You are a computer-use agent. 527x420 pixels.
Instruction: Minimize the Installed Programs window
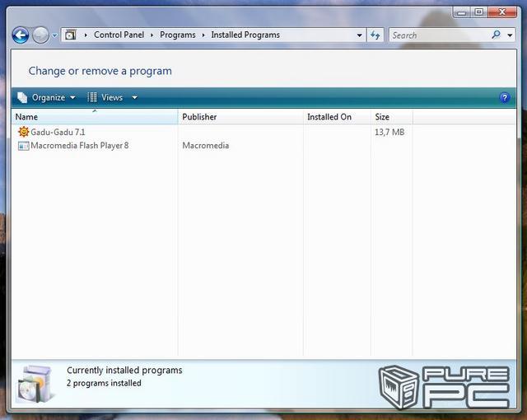(x=461, y=12)
